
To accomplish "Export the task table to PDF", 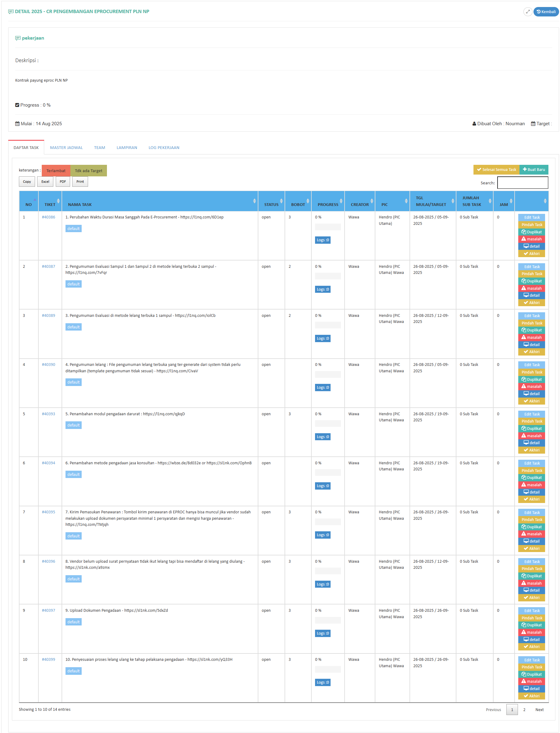I will click(x=63, y=182).
